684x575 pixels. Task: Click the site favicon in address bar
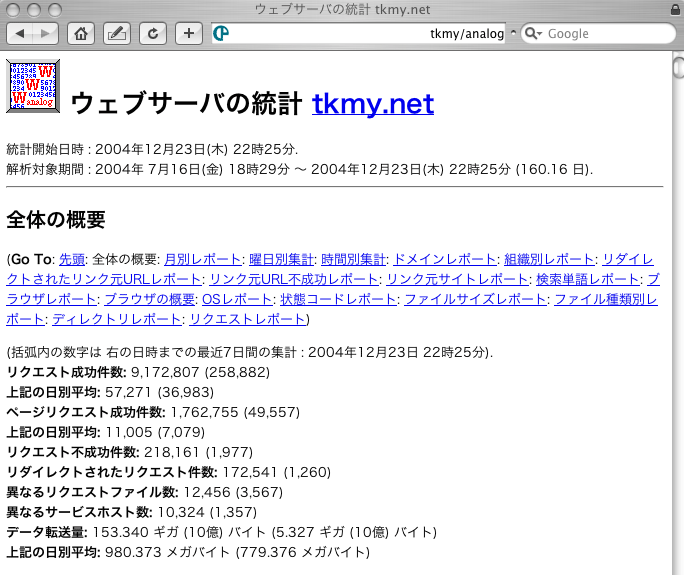tap(221, 33)
